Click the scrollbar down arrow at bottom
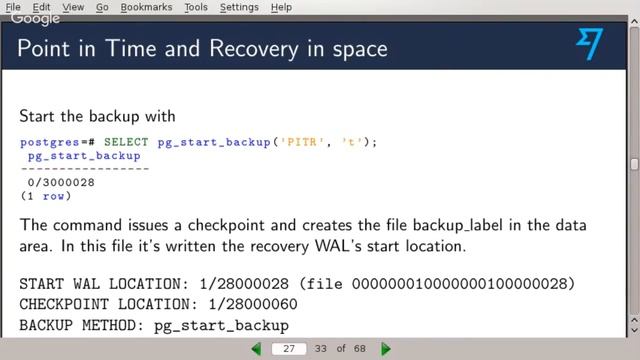Screen dimensions: 640x360 point(634,330)
